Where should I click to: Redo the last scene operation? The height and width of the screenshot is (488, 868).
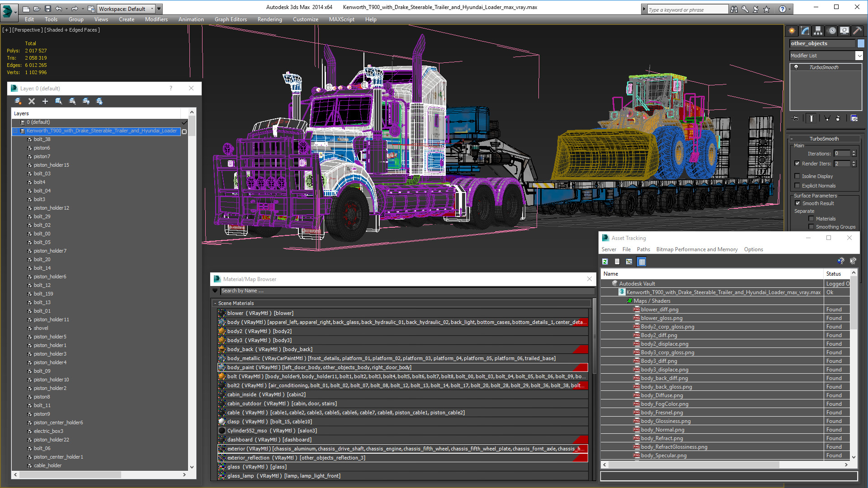[x=75, y=9]
